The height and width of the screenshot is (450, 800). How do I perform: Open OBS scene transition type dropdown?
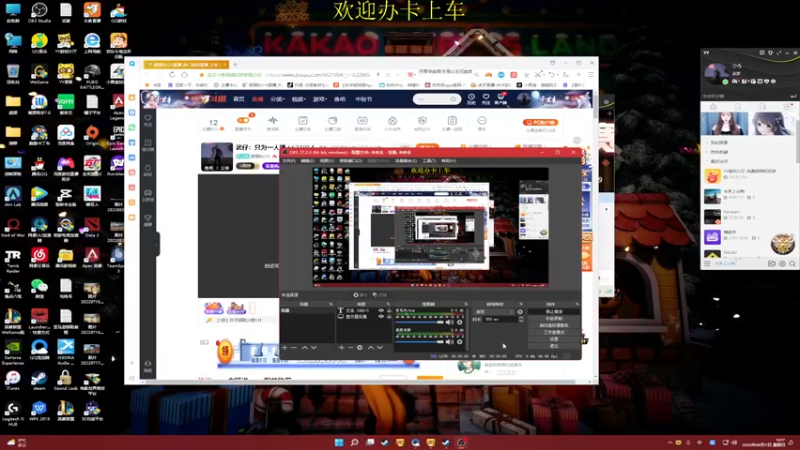494,312
